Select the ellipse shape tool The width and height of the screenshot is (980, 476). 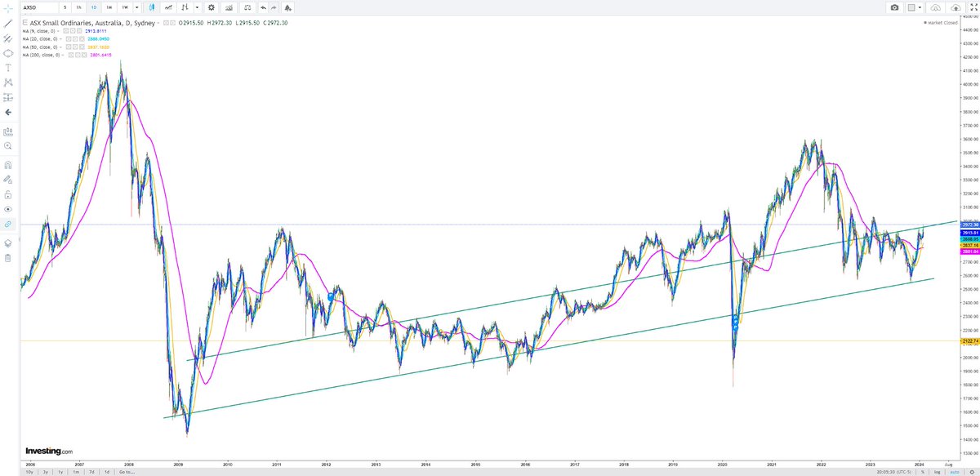point(8,53)
